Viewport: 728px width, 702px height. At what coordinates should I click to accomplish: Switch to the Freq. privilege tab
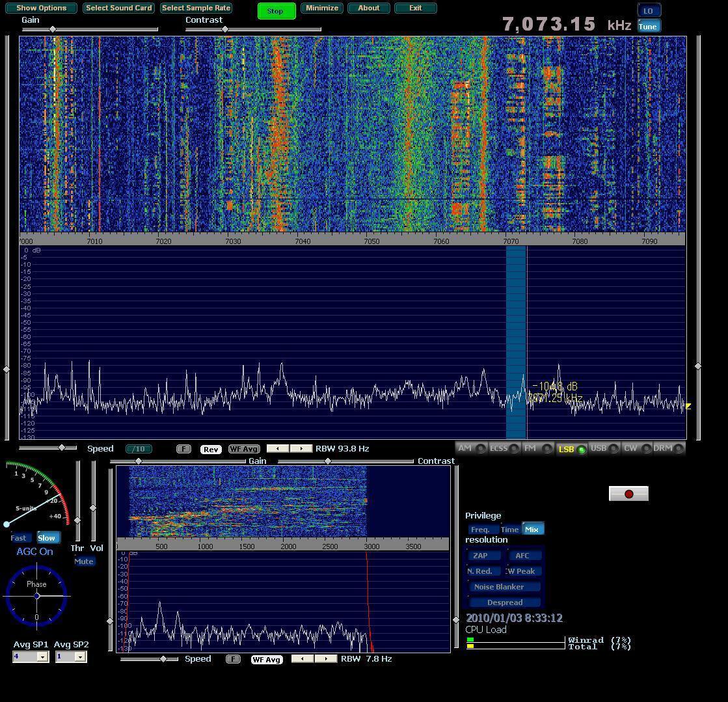[x=483, y=529]
